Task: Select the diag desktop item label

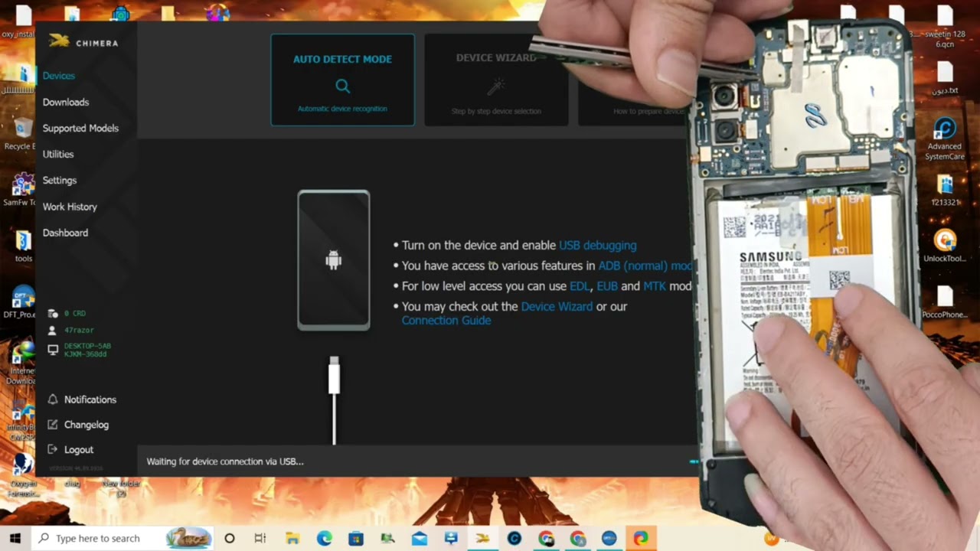Action: [72, 484]
